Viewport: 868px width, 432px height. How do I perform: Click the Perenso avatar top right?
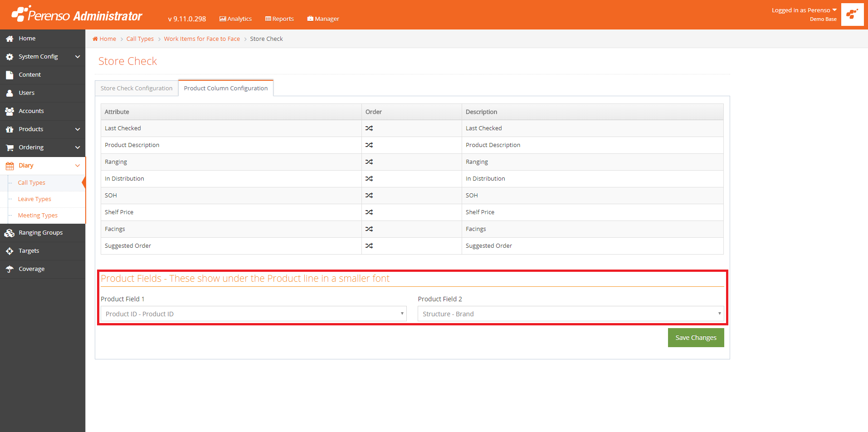tap(852, 15)
